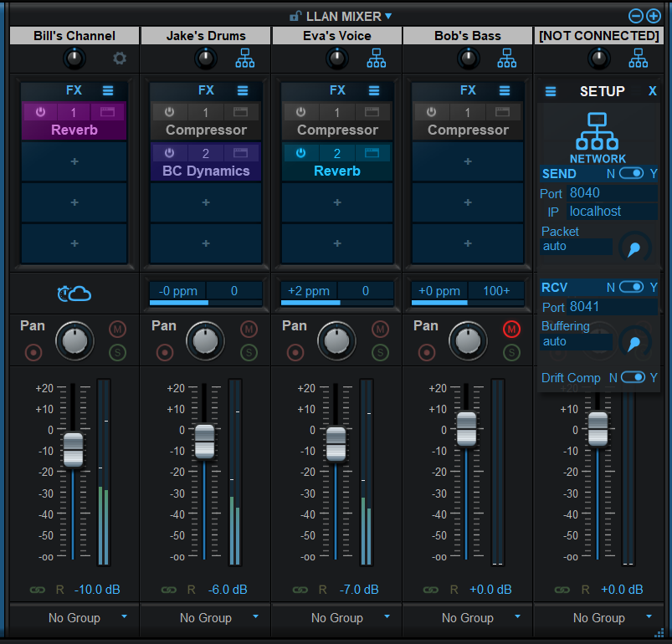The image size is (672, 644).
Task: Click the Pan knob on Eva's Voice
Action: (336, 341)
